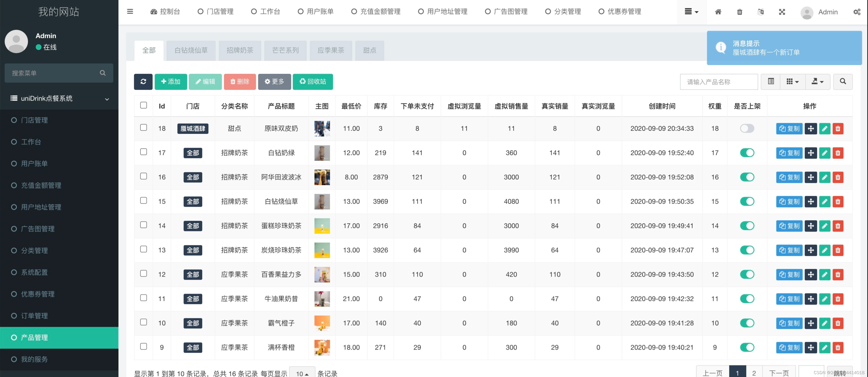Click the 添加 button to add a product

[x=170, y=82]
